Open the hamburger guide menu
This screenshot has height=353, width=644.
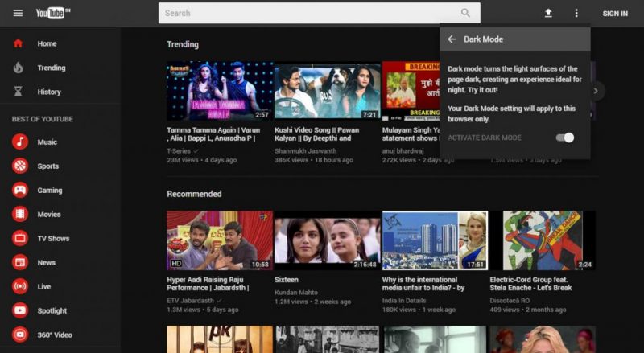tap(18, 13)
